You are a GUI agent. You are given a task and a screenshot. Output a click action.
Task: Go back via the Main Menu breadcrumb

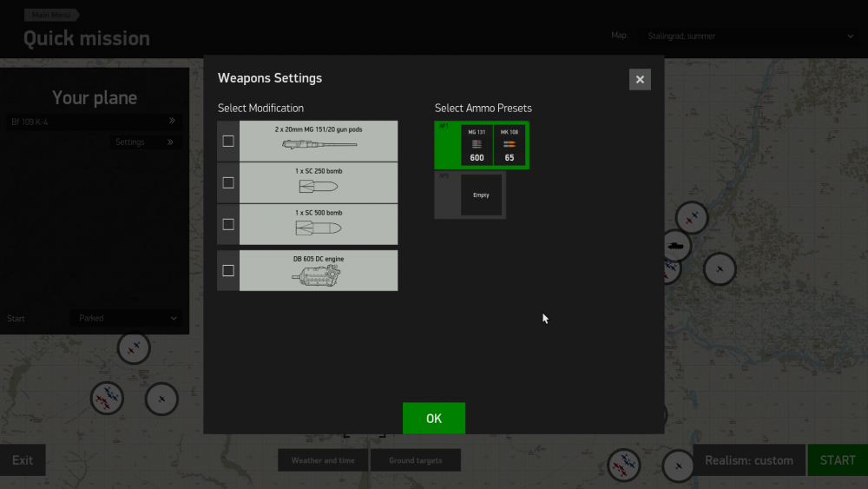(51, 15)
